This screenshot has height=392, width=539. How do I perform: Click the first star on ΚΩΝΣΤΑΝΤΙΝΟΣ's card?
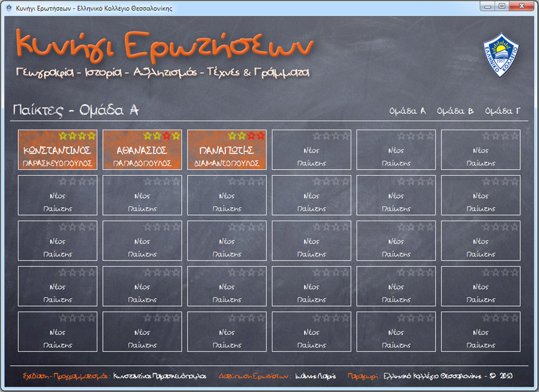[64, 136]
